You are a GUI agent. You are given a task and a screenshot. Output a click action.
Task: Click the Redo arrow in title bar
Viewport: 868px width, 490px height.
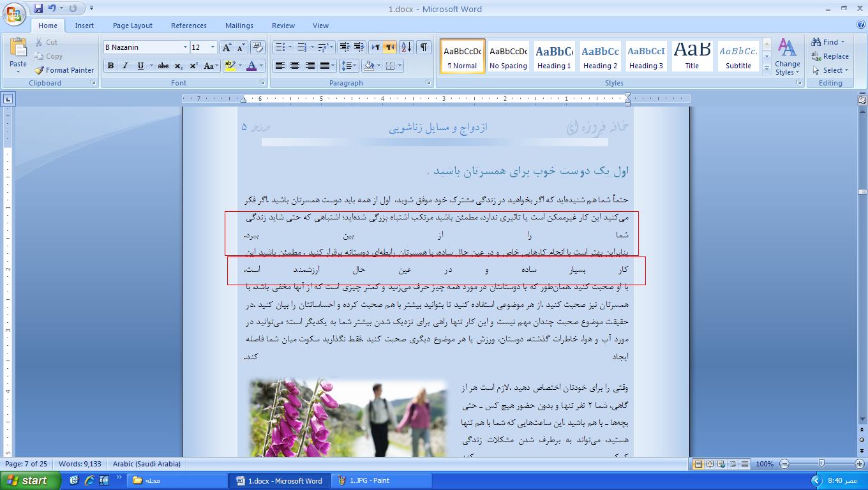pos(73,8)
